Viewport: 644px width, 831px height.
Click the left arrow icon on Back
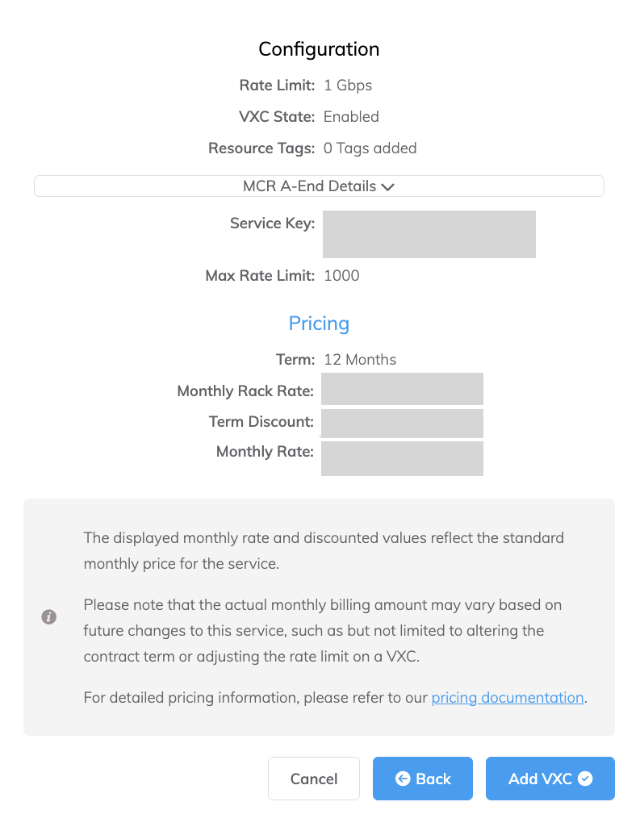403,779
